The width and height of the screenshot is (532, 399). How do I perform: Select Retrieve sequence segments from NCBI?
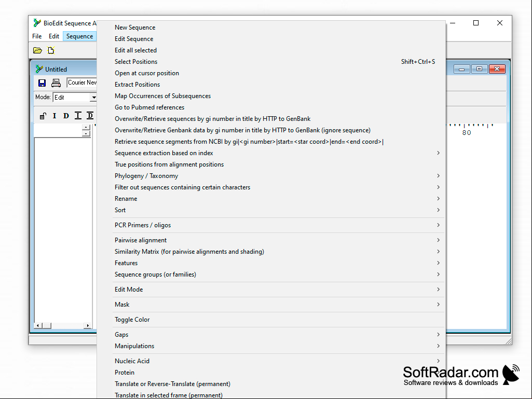click(x=271, y=142)
